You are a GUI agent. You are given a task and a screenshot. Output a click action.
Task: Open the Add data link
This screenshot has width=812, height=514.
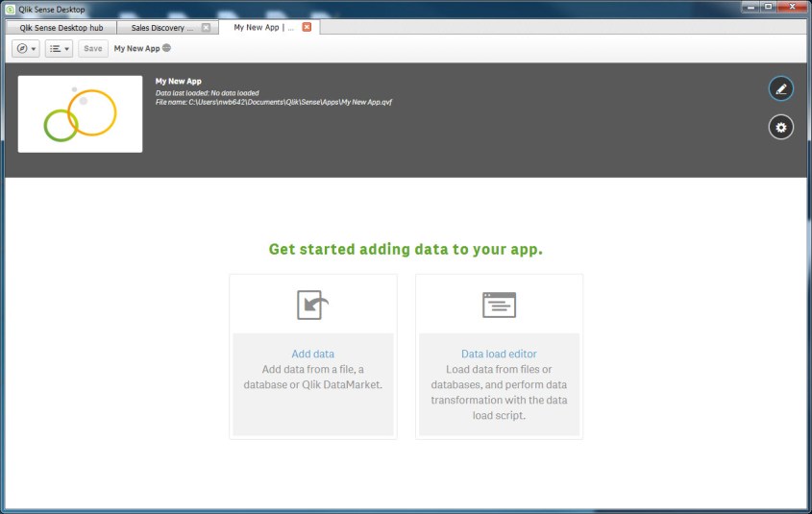pyautogui.click(x=312, y=355)
